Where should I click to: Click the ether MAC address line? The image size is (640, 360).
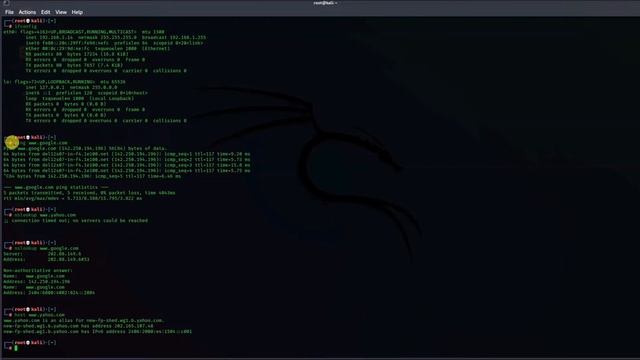click(x=98, y=48)
